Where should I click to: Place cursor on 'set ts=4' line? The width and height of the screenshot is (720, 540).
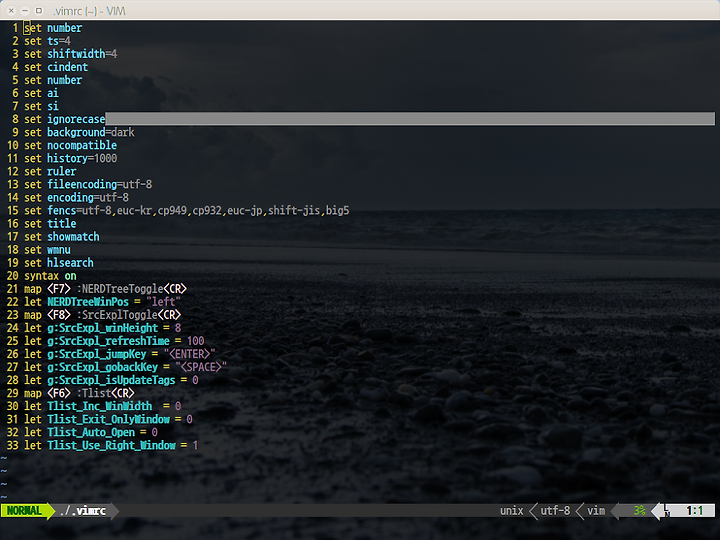(x=47, y=41)
